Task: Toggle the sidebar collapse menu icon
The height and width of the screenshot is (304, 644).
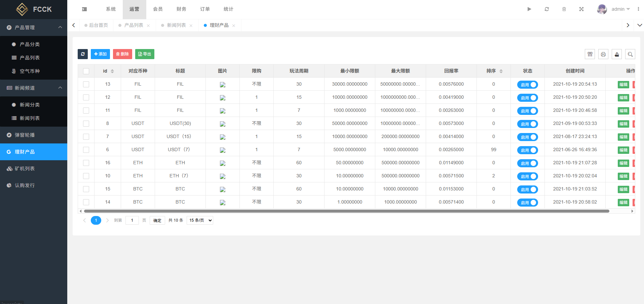Action: pyautogui.click(x=84, y=9)
